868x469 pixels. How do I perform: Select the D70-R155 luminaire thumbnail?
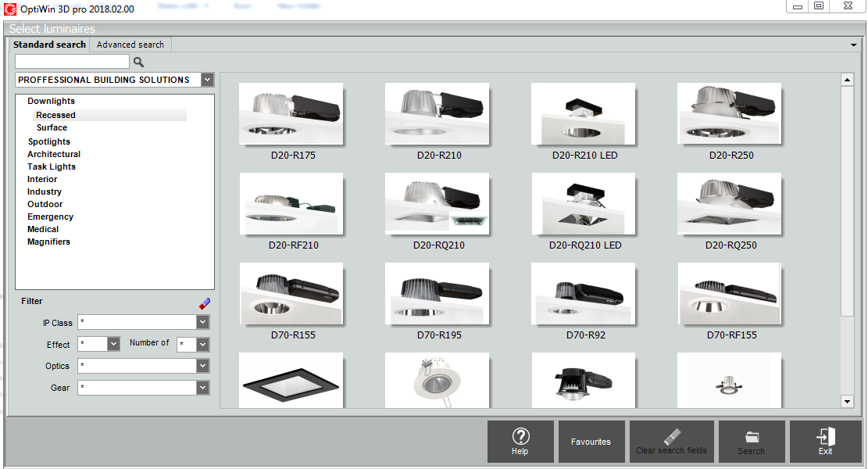click(291, 293)
